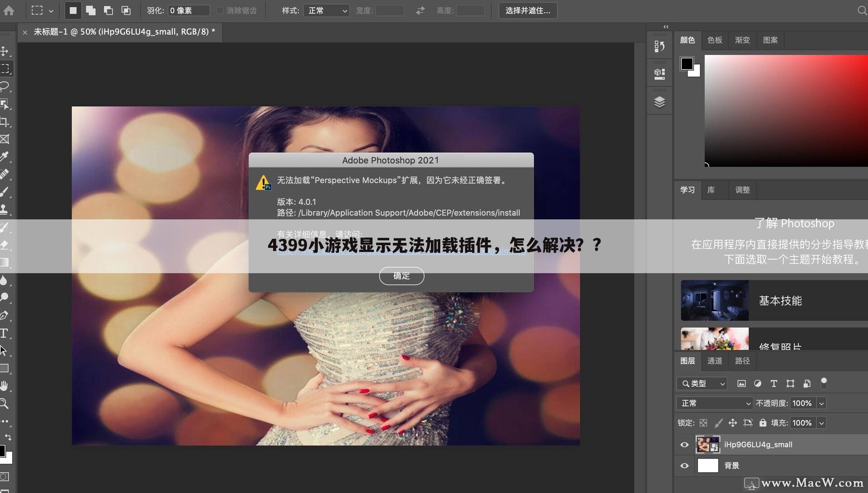This screenshot has height=493, width=868.
Task: Swap width and height arrows icon
Action: point(420,10)
